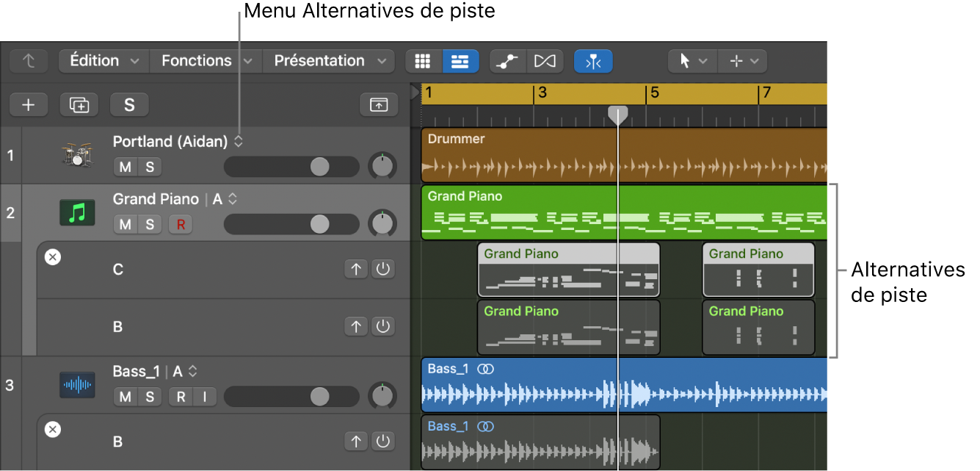Promote Bass_1 alternative B with up arrow

pyautogui.click(x=357, y=442)
